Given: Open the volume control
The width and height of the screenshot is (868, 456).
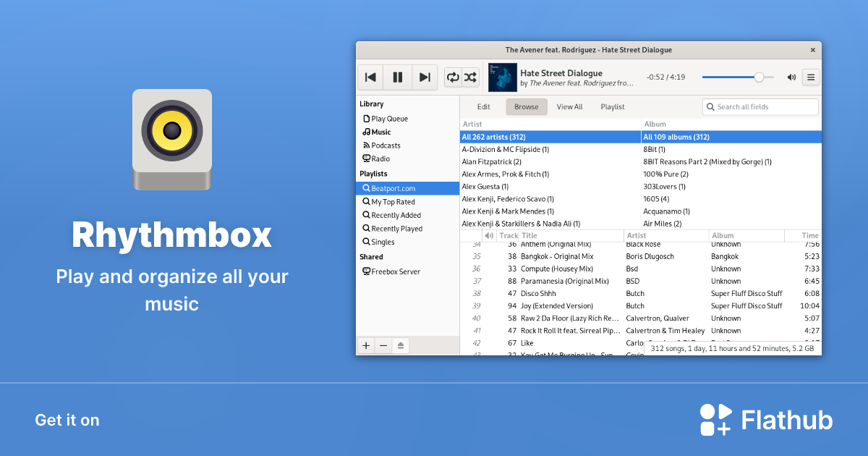Looking at the screenshot, I should [x=791, y=77].
